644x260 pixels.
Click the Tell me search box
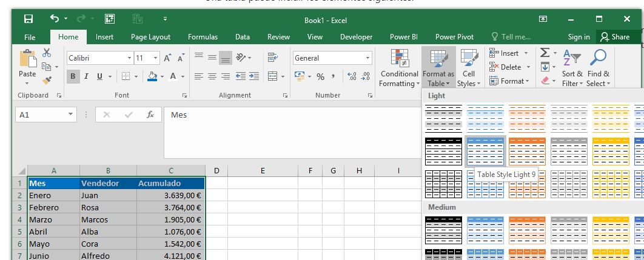pyautogui.click(x=512, y=37)
